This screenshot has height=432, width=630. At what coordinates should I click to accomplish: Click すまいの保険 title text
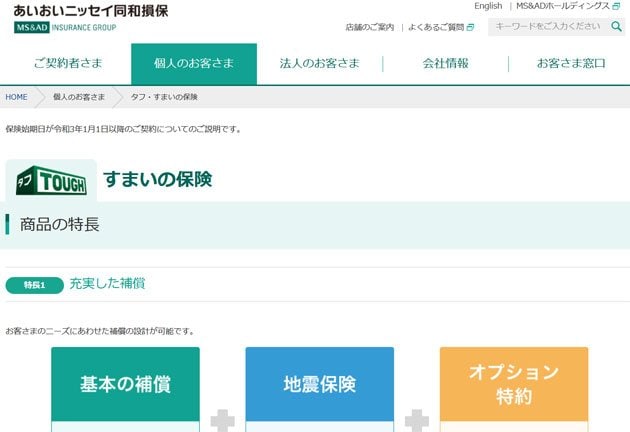[158, 179]
